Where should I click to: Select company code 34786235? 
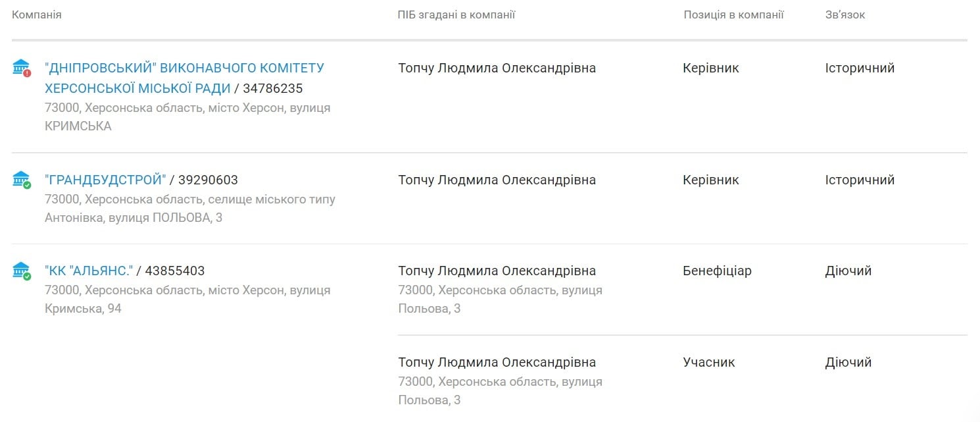(273, 88)
